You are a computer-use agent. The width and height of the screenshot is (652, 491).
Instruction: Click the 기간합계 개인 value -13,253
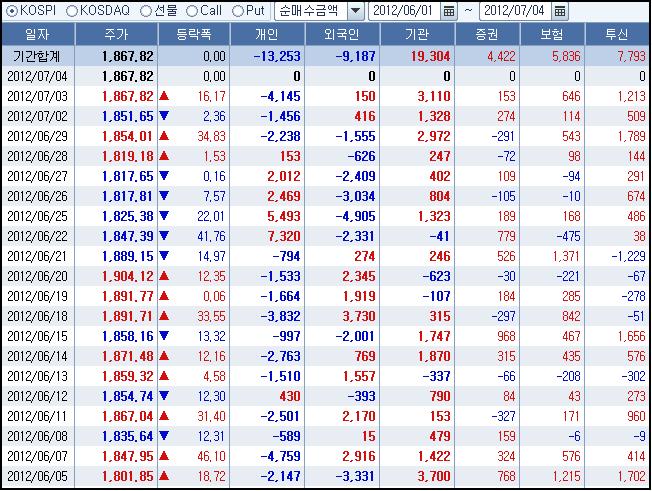point(277,56)
